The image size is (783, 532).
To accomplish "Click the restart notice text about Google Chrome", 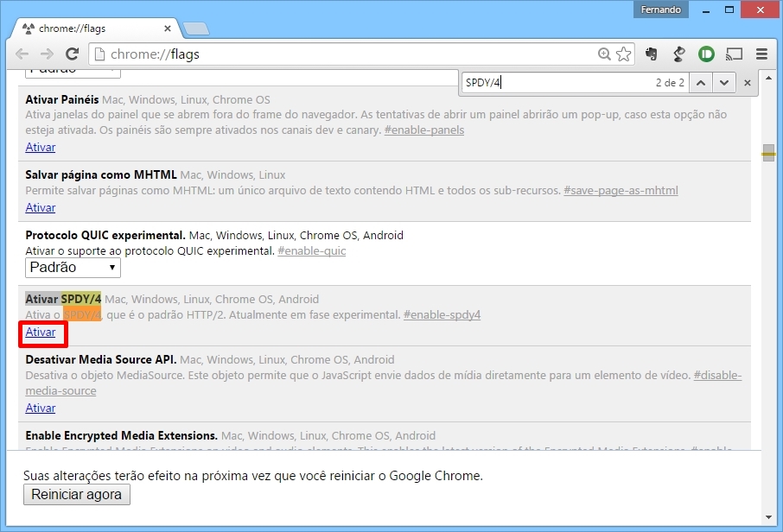I will click(253, 476).
